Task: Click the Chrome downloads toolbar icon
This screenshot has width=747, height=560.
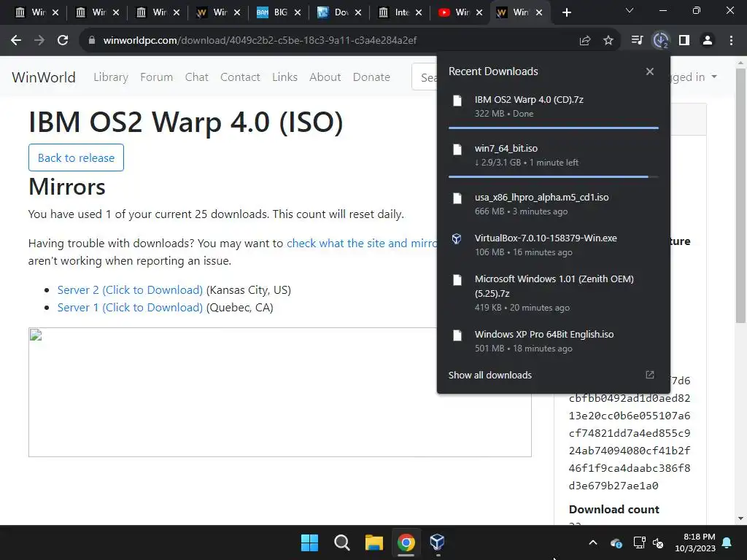Action: click(661, 41)
